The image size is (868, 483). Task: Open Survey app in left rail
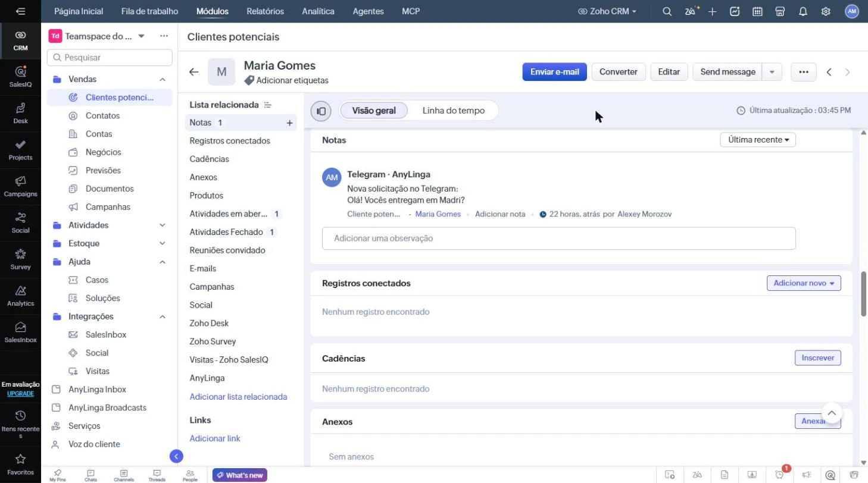20,259
